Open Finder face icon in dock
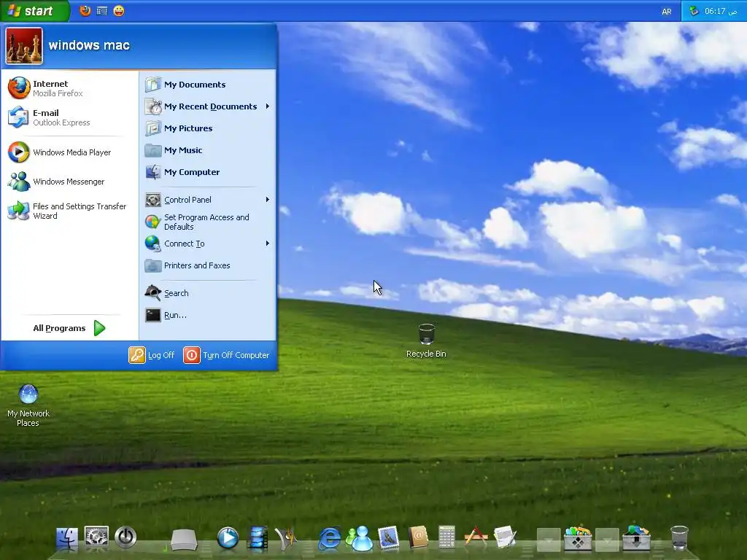 (x=66, y=539)
